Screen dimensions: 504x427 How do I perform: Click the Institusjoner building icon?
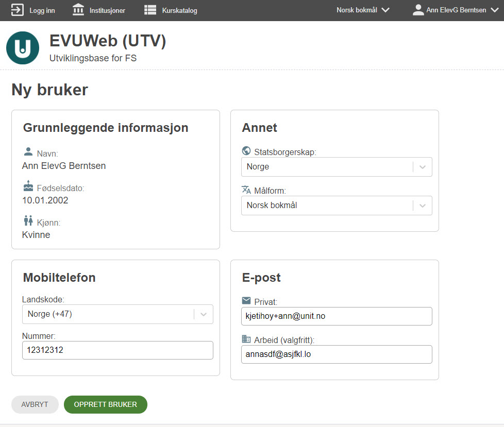[78, 10]
